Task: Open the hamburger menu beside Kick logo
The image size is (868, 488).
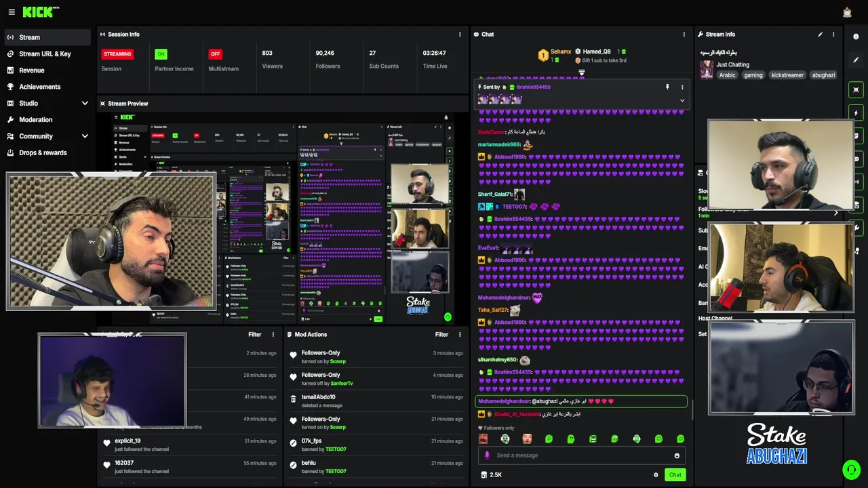Action: tap(12, 12)
